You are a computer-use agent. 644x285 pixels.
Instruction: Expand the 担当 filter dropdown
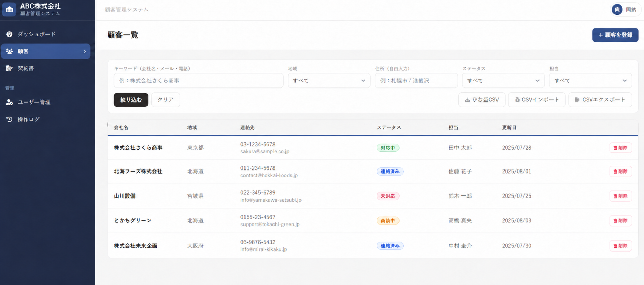pyautogui.click(x=590, y=81)
